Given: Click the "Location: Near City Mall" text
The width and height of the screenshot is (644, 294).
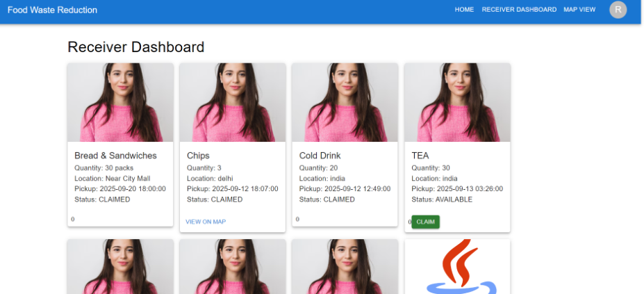Looking at the screenshot, I should (112, 179).
